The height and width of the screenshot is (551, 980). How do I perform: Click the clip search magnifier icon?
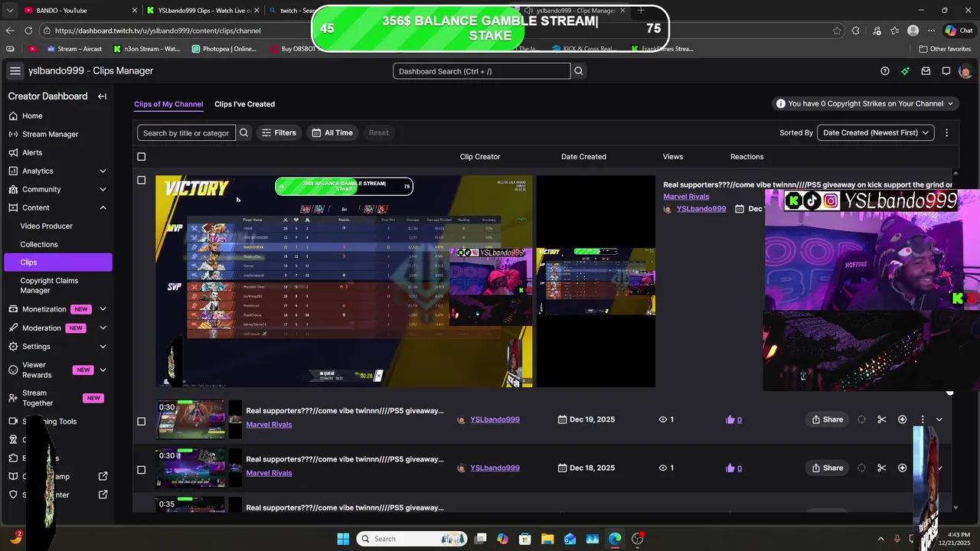pos(243,132)
